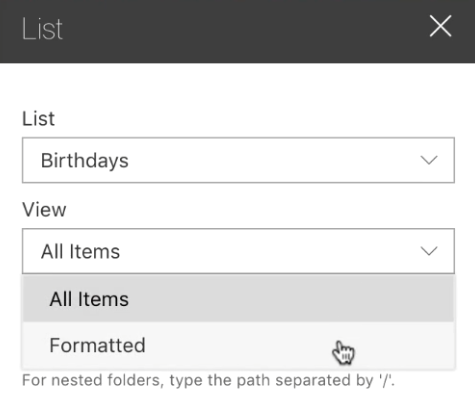
Task: Pick Formatted from the open view list
Action: (238, 345)
